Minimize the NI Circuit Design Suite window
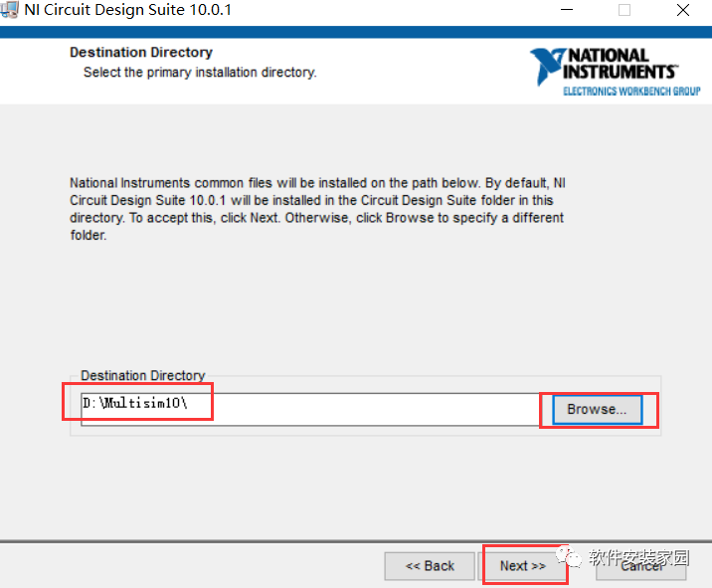Viewport: 712px width, 588px height. tap(566, 10)
